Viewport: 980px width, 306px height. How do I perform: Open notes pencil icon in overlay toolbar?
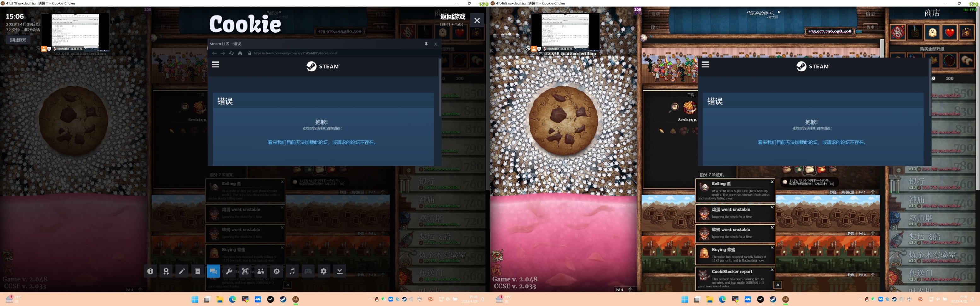tap(182, 271)
